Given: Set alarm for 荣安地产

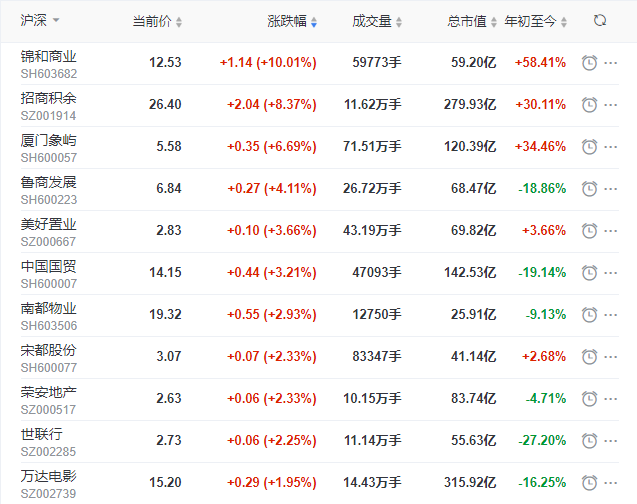Looking at the screenshot, I should [x=589, y=399].
